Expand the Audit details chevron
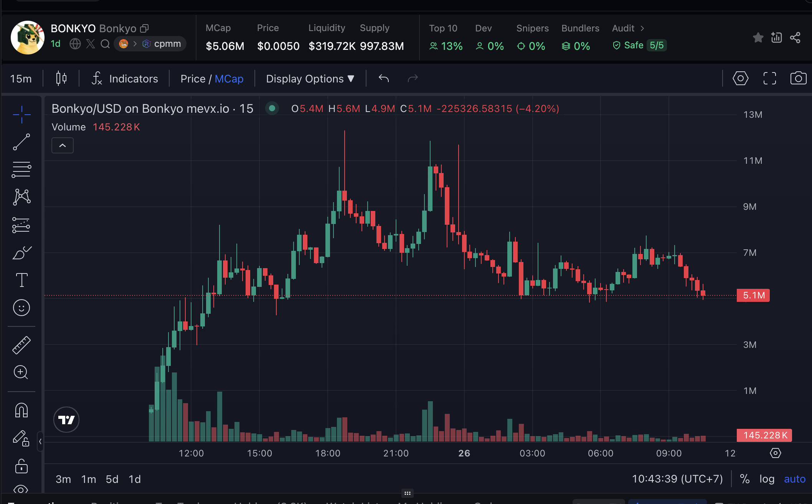This screenshot has height=504, width=812. pyautogui.click(x=642, y=28)
